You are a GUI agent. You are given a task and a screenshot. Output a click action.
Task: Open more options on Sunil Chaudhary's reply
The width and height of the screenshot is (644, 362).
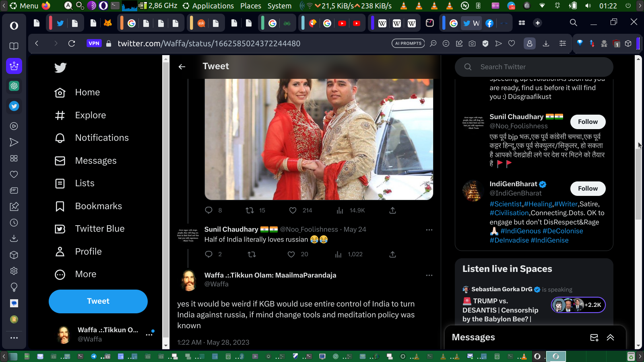coord(429,230)
